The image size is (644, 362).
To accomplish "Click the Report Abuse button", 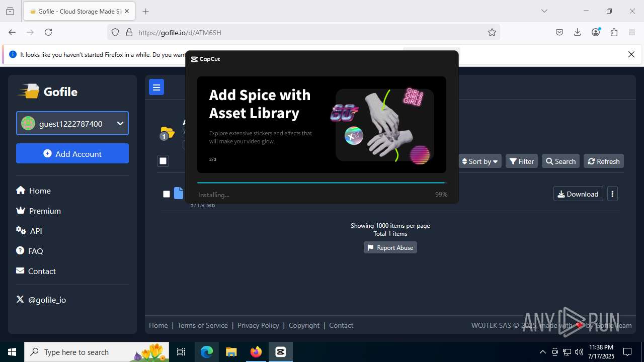I will pos(390,247).
